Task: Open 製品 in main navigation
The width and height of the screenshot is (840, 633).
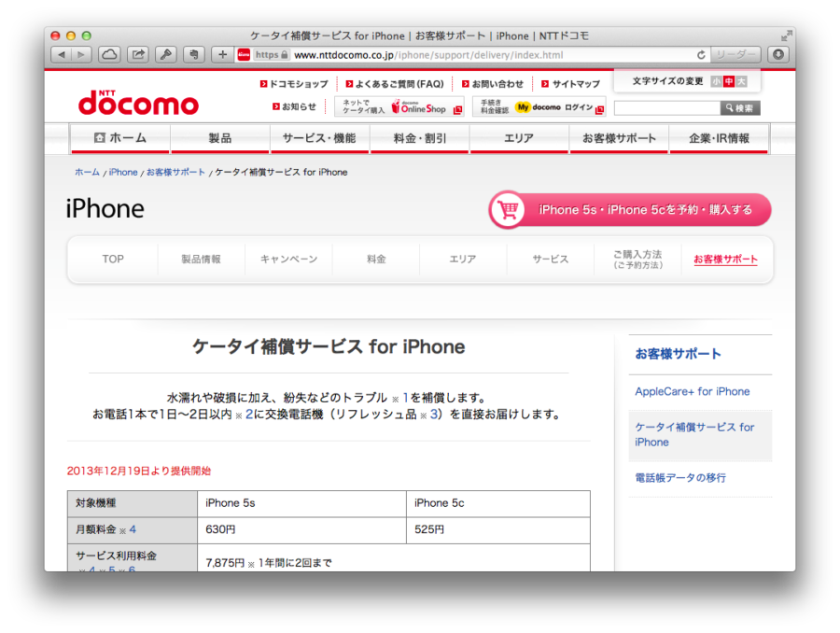Action: point(219,138)
